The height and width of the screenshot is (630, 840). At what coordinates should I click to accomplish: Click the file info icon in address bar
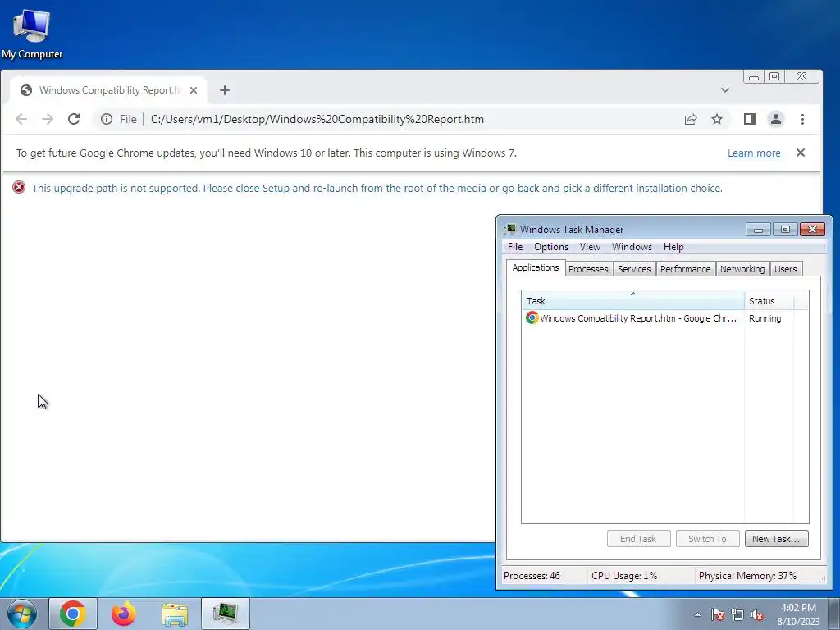coord(107,119)
